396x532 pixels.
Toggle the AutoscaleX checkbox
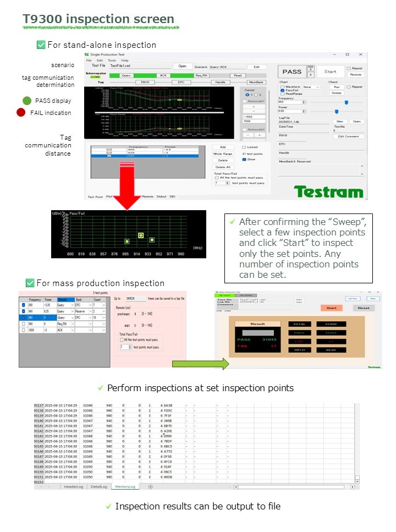(245, 130)
